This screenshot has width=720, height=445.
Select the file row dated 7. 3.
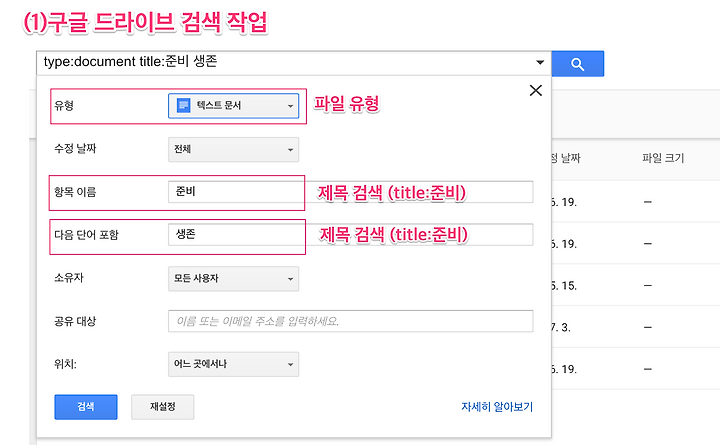(x=630, y=327)
